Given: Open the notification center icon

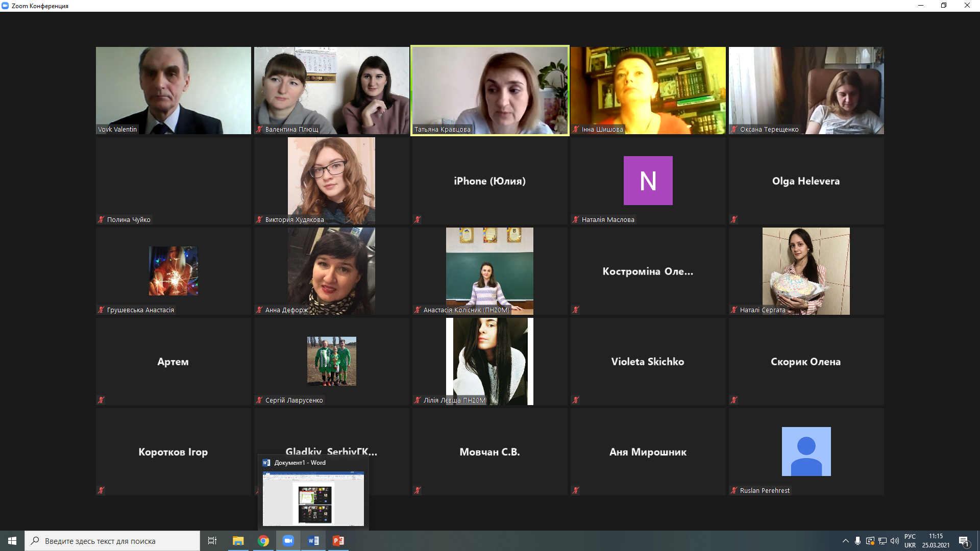Looking at the screenshot, I should [964, 541].
